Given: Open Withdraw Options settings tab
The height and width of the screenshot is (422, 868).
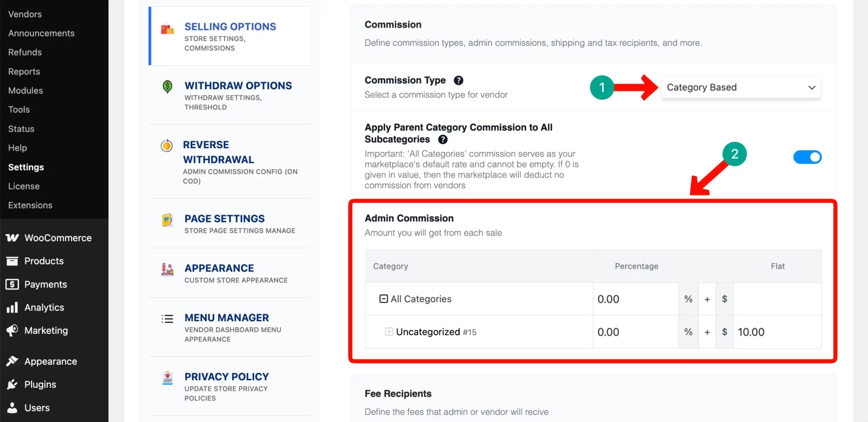Looking at the screenshot, I should click(230, 95).
